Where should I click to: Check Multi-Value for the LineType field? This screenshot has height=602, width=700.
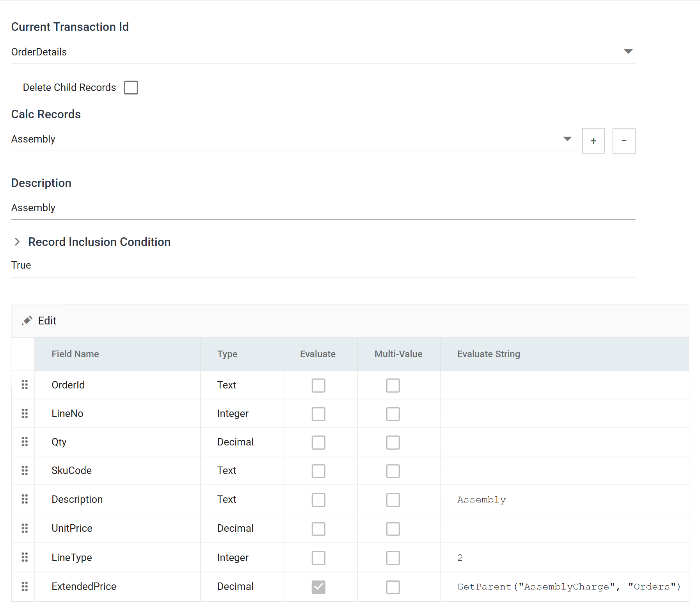393,558
